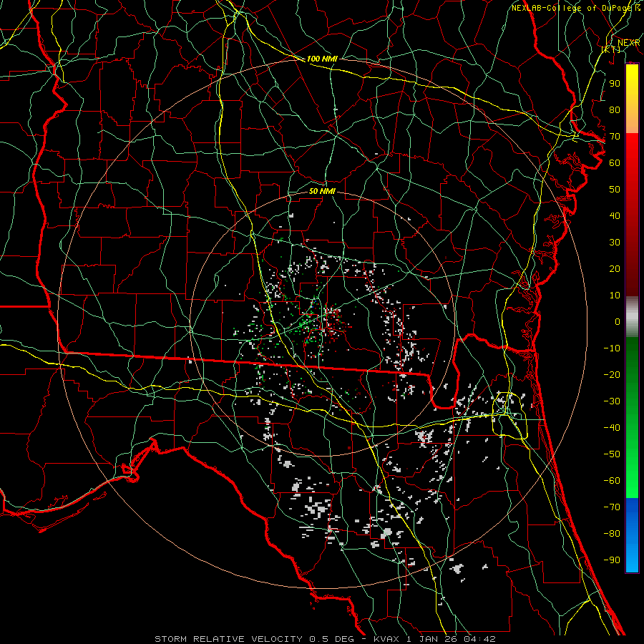The width and height of the screenshot is (644, 644).
Task: Click the 40 value on the velocity scale
Action: pos(615,215)
